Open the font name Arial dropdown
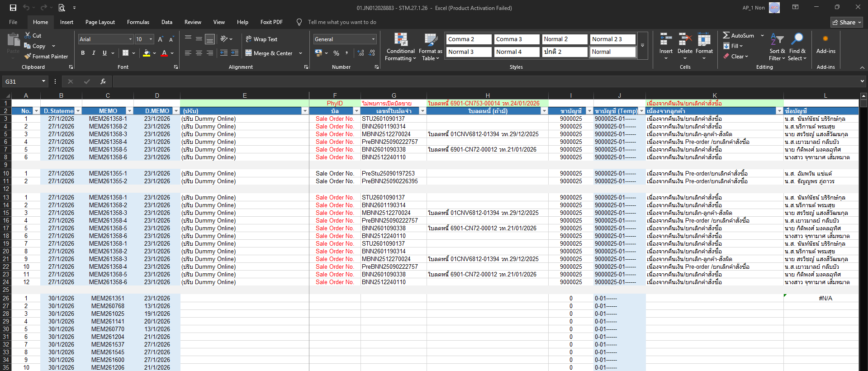868x371 pixels. 130,39
